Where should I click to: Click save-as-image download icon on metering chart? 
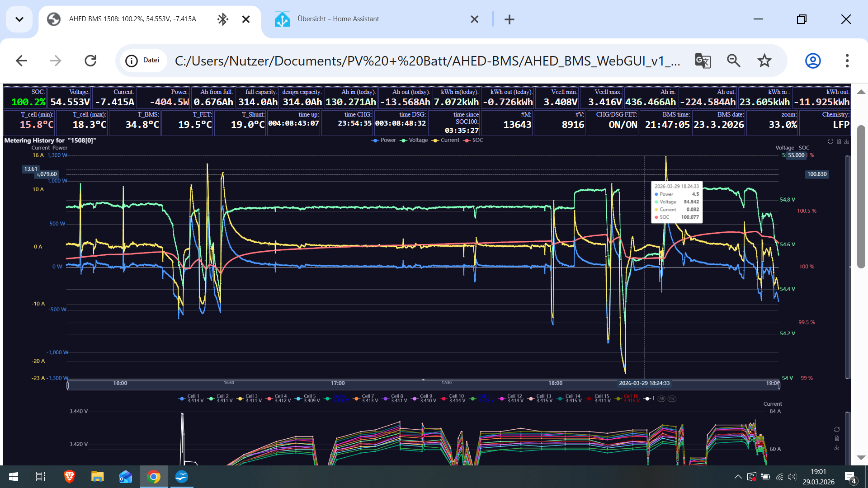(847, 141)
